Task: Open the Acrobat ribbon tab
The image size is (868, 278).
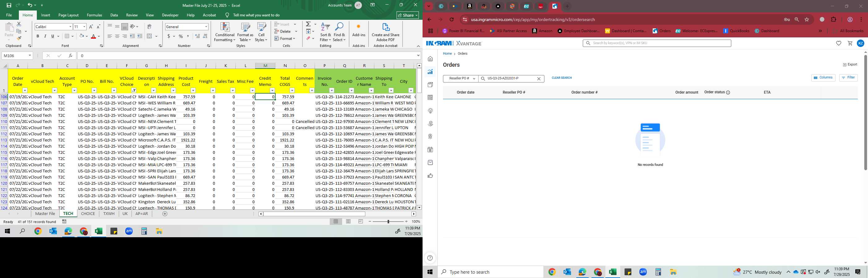Action: (209, 15)
